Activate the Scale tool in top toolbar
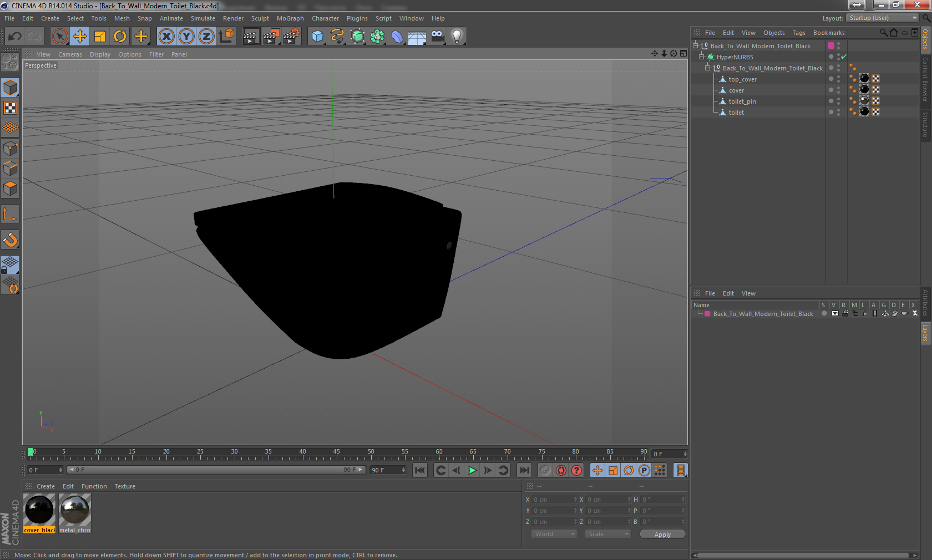 [100, 37]
